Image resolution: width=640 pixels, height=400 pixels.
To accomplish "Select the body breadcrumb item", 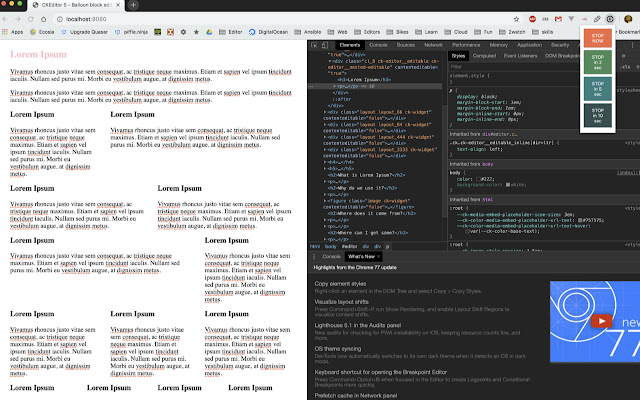I will [331, 246].
